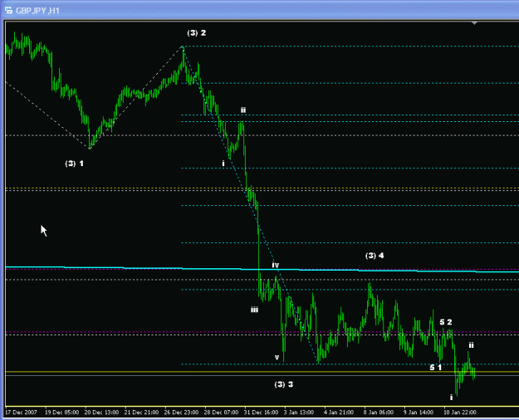Click the iii sub-wave label

click(x=254, y=310)
